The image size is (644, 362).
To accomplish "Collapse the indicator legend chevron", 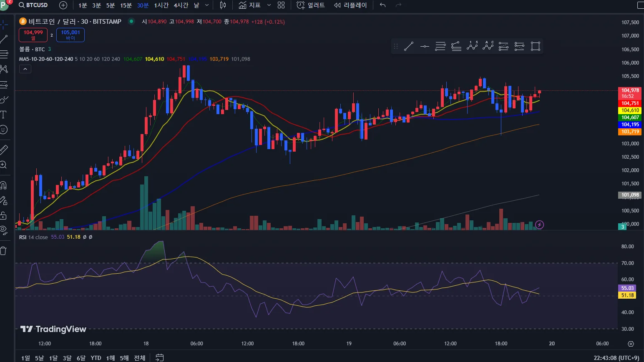I will 25,69.
